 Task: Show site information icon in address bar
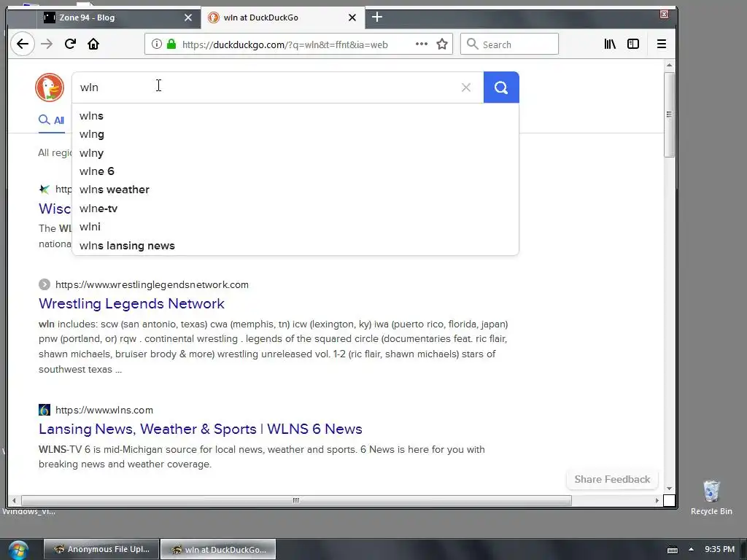[156, 44]
